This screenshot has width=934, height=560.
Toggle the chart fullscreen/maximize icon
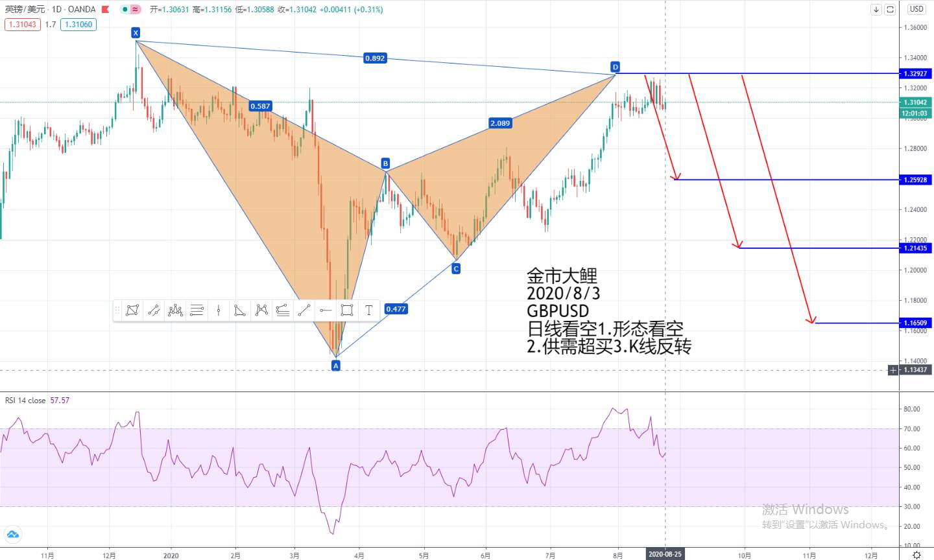[x=891, y=9]
